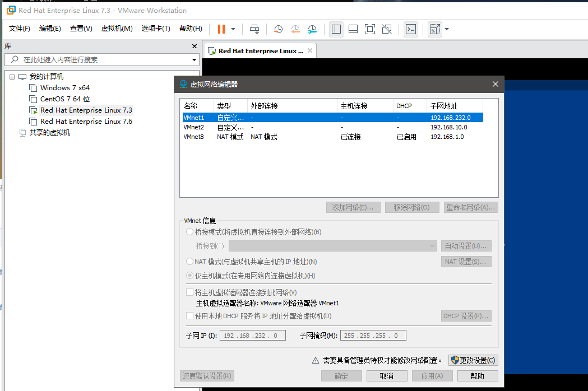The image size is (588, 391).
Task: Open 文件(F) menu
Action: [x=19, y=29]
